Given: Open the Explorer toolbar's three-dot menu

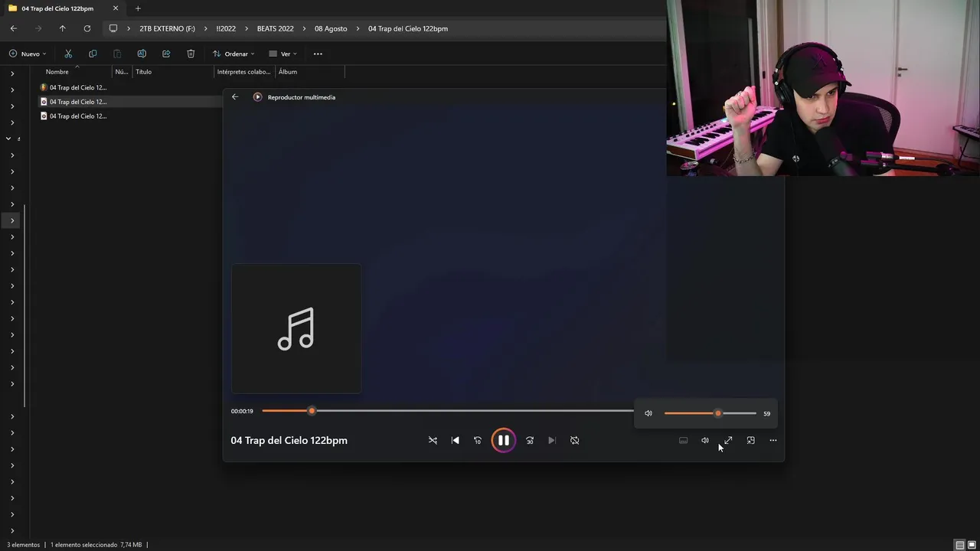Looking at the screenshot, I should [318, 54].
